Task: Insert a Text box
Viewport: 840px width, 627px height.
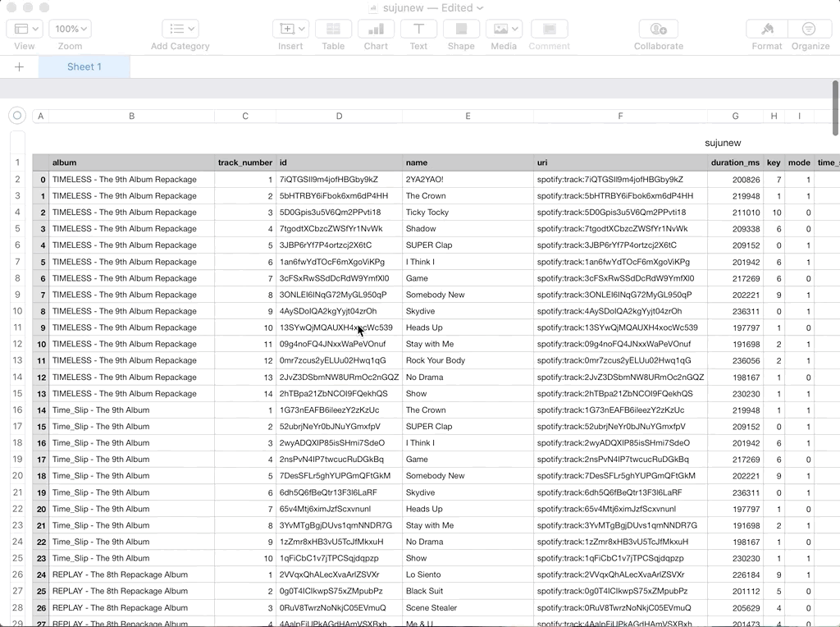Action: point(418,29)
